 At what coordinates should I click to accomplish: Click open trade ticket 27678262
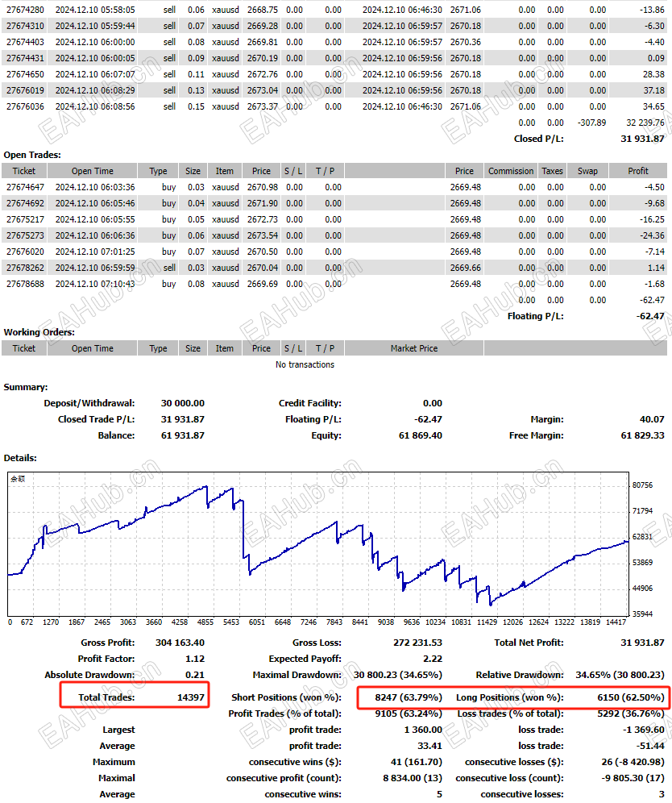pos(25,268)
